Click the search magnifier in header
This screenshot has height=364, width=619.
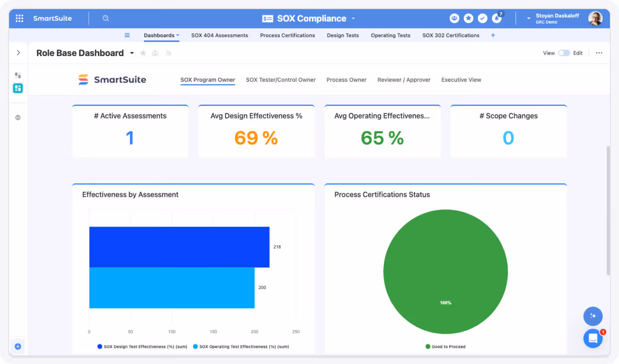click(106, 18)
